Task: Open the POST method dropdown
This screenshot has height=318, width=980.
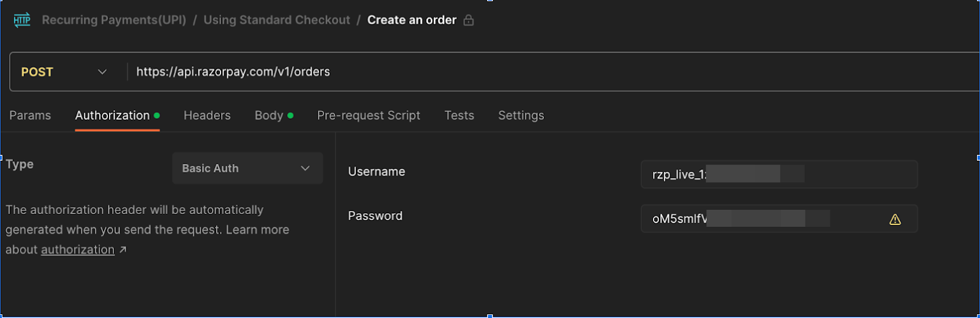Action: (64, 72)
